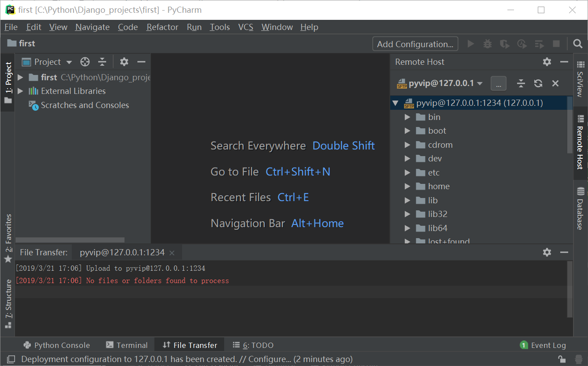
Task: Open Remote Host panel settings gear
Action: tap(547, 62)
